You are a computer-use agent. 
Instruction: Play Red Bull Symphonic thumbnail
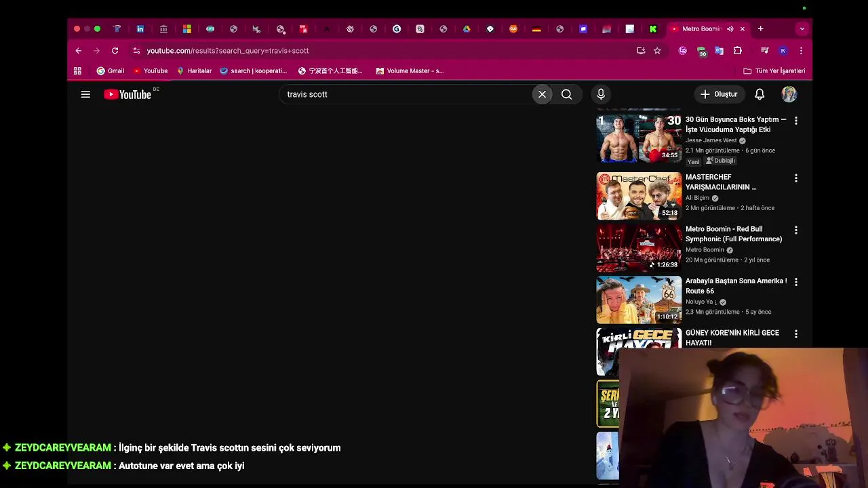tap(639, 248)
